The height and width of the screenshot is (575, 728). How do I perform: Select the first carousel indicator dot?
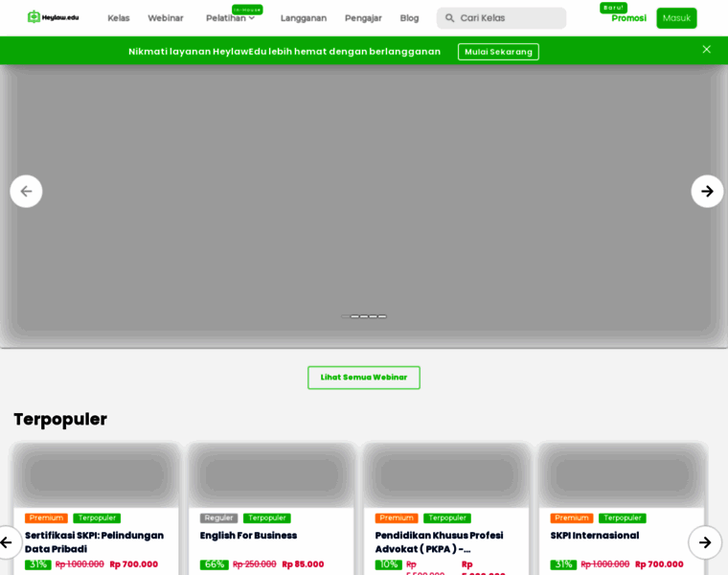pyautogui.click(x=346, y=316)
